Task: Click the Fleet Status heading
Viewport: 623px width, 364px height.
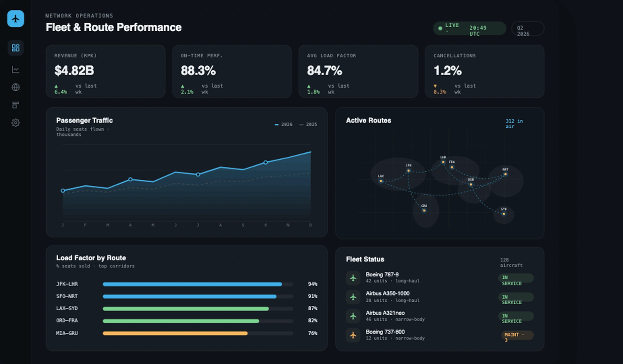Action: pyautogui.click(x=365, y=259)
